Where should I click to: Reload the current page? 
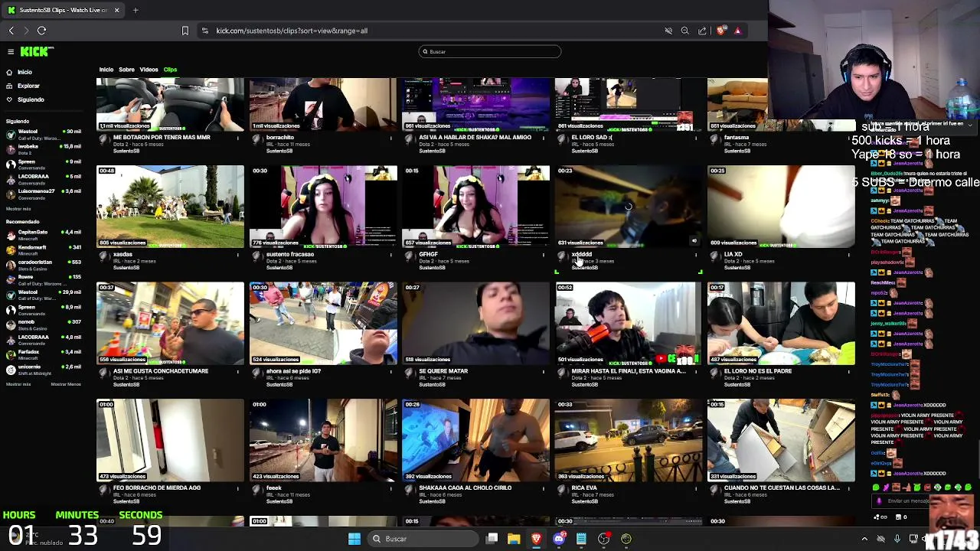(42, 31)
